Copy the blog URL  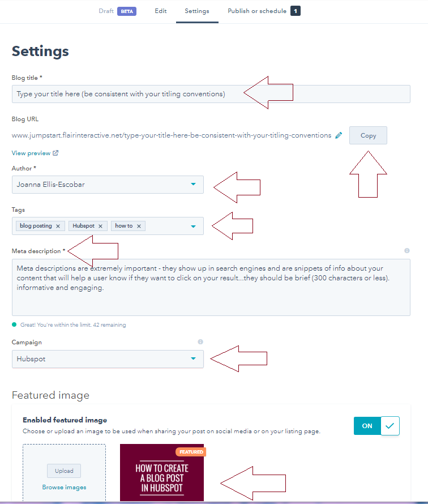[x=368, y=135]
